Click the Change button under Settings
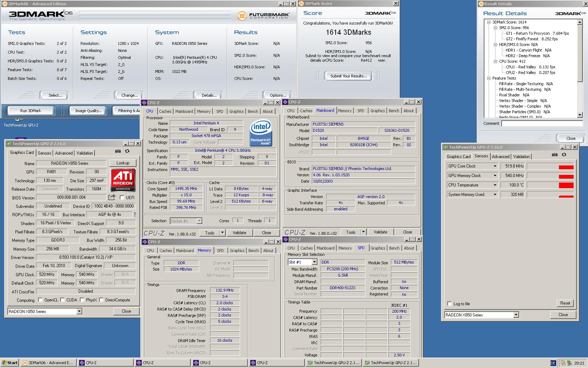The height and width of the screenshot is (368, 588). click(129, 95)
